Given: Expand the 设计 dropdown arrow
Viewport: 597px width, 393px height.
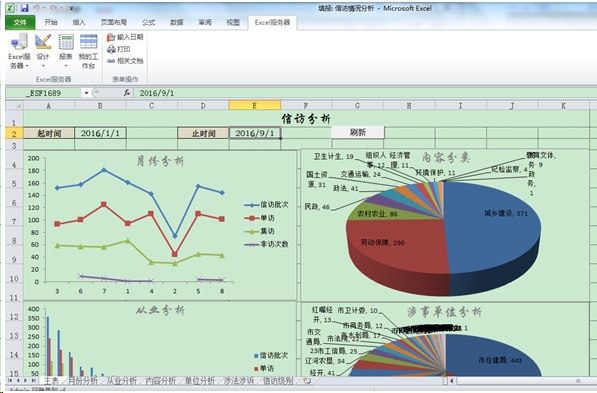Looking at the screenshot, I should click(x=43, y=66).
